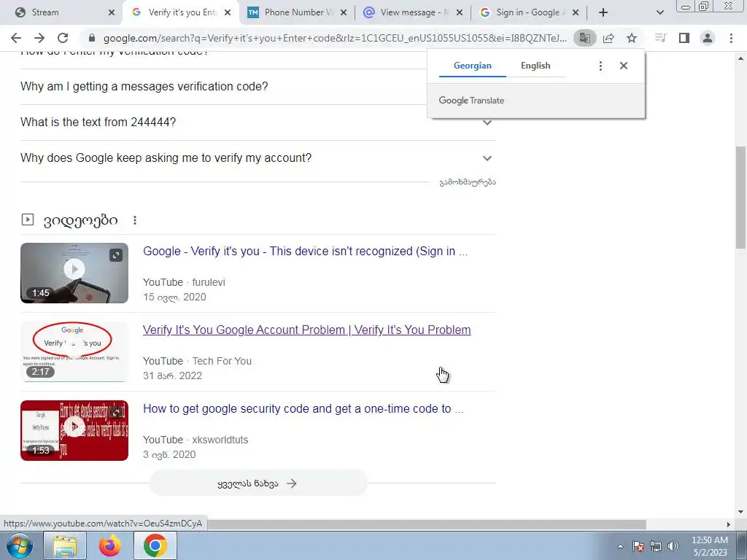
Task: Switch to the Stream tab
Action: point(61,12)
